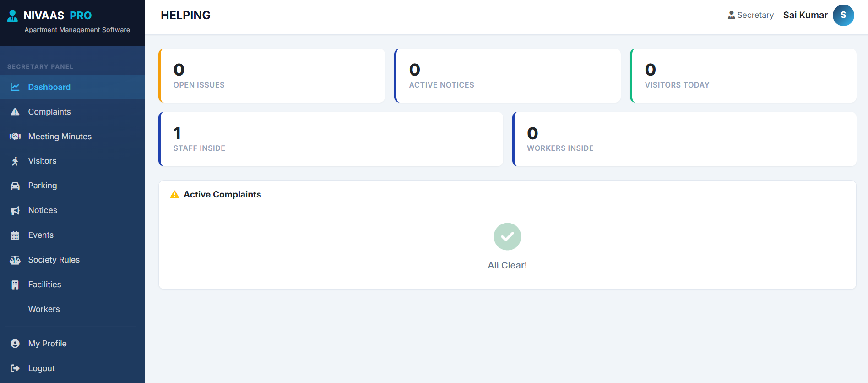Viewport: 868px width, 383px height.
Task: Open the Events section
Action: click(x=72, y=235)
